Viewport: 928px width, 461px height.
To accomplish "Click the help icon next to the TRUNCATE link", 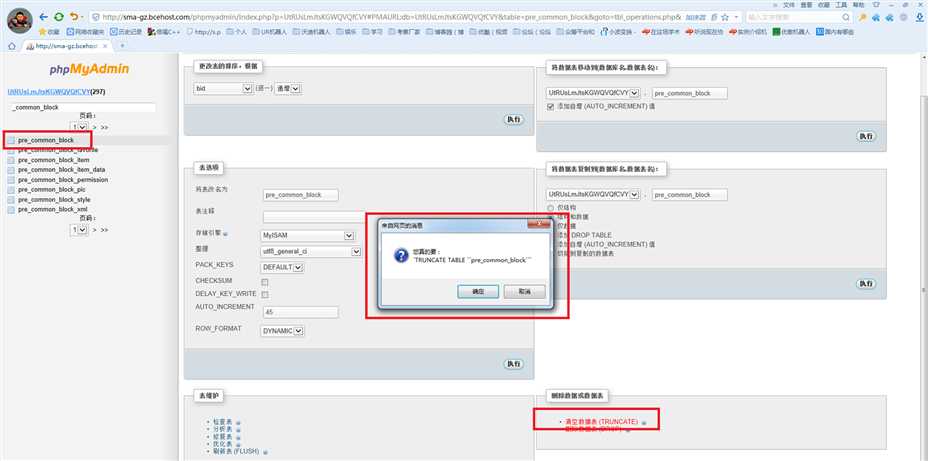I will click(x=644, y=423).
